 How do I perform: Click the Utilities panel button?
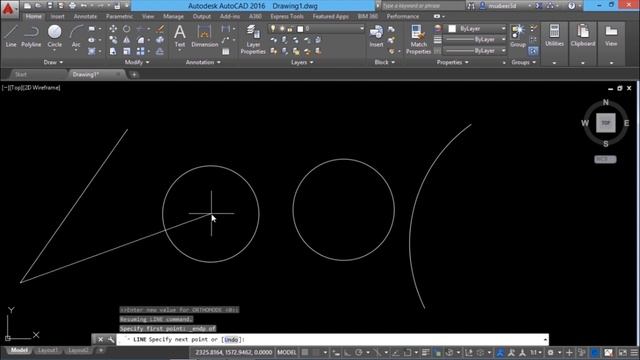[554, 36]
